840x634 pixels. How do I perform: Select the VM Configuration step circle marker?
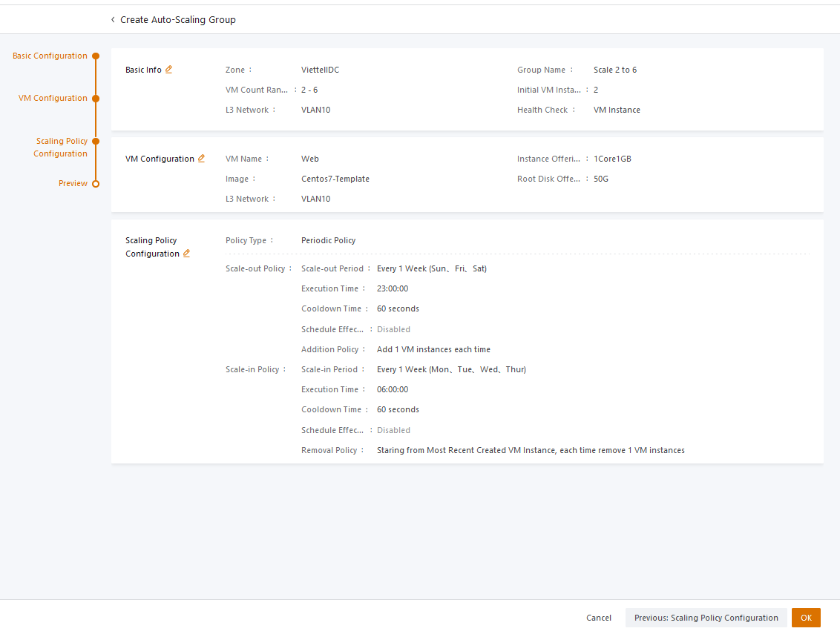[x=96, y=98]
